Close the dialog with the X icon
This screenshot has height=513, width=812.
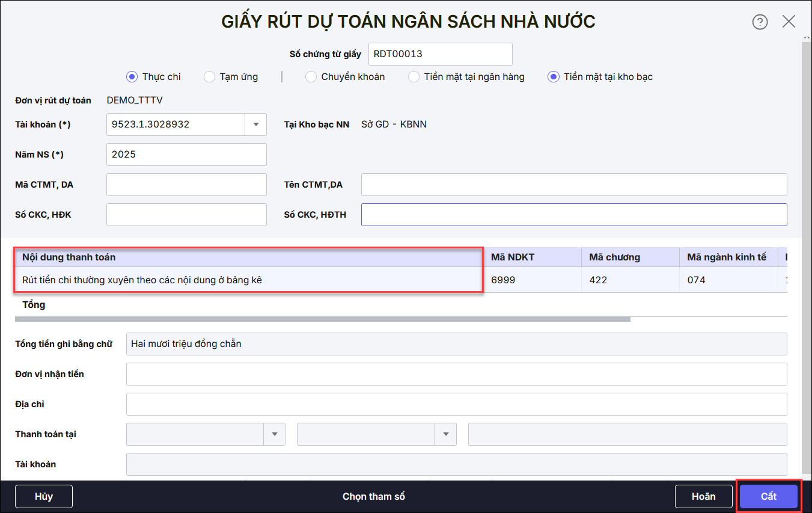(789, 22)
